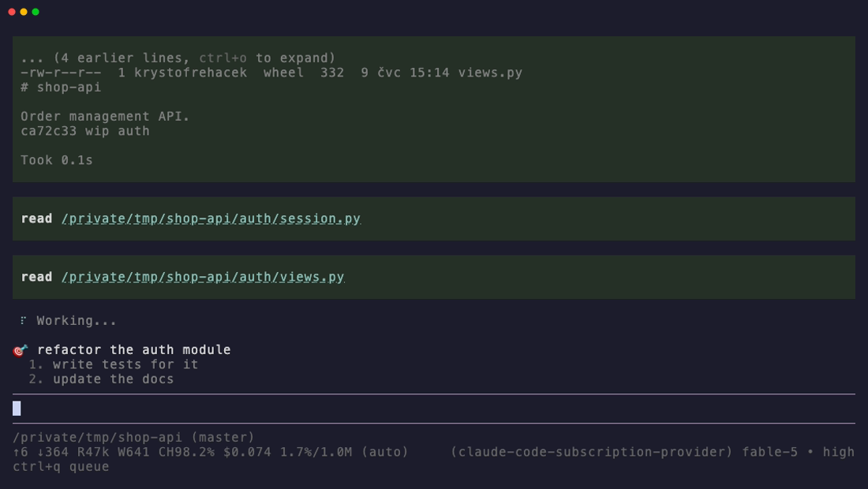
Task: Click the '(auto)' mode indicator
Action: [384, 452]
